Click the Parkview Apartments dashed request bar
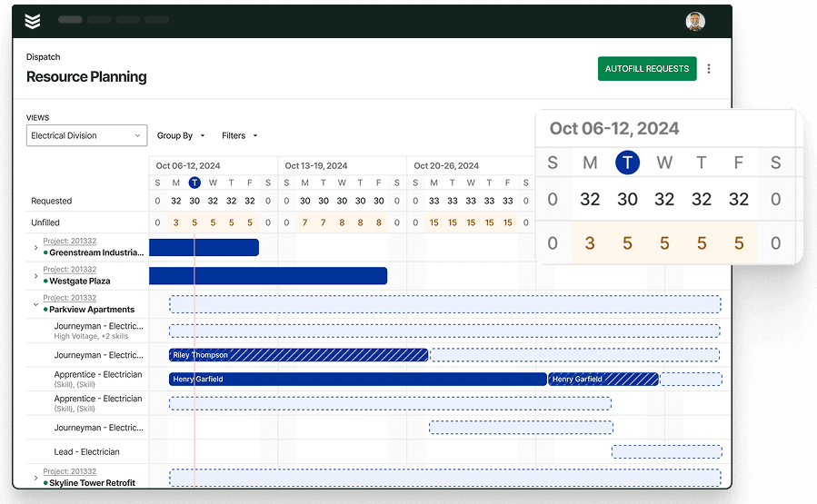Screen dimensions: 817x504 (445, 304)
